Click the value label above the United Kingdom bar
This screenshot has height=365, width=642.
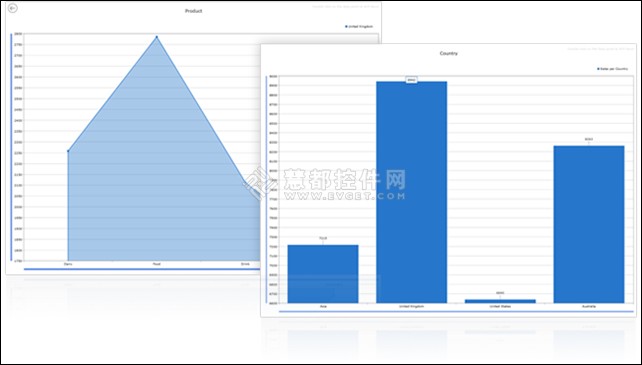[411, 80]
